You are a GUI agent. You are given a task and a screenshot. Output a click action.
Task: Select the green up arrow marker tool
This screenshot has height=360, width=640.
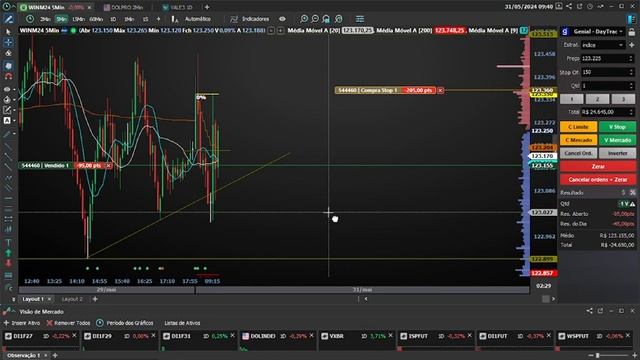pyautogui.click(x=8, y=253)
